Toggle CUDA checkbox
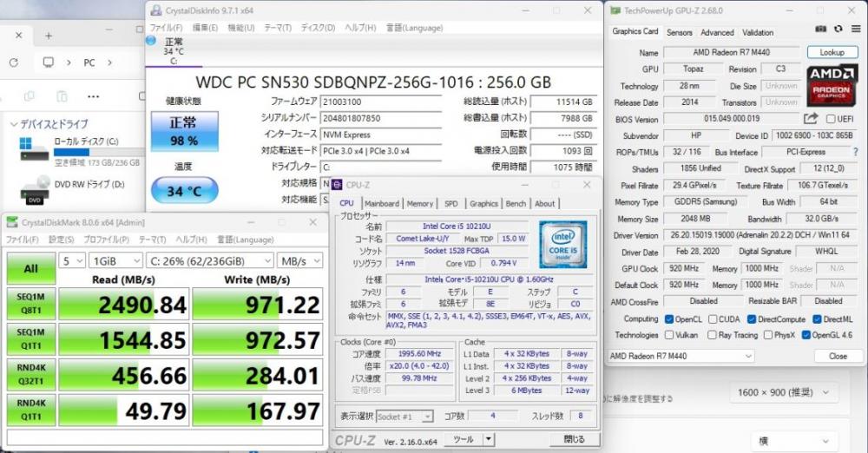 pos(713,319)
